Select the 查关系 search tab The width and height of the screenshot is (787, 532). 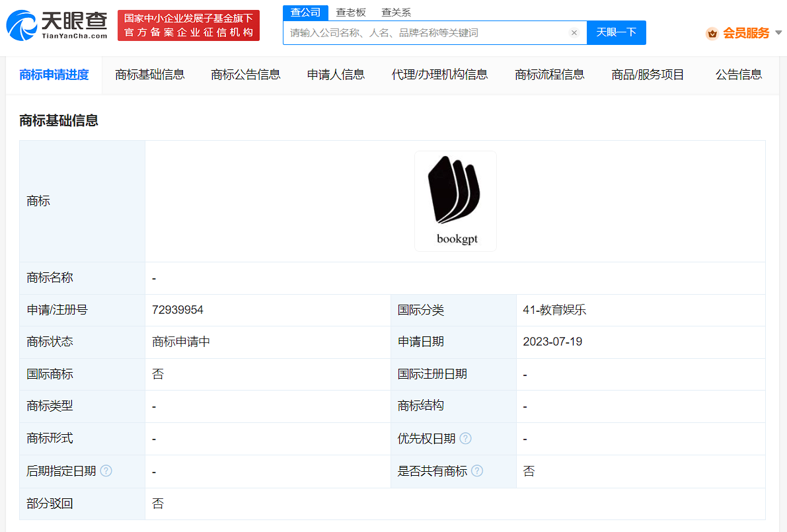pos(395,12)
